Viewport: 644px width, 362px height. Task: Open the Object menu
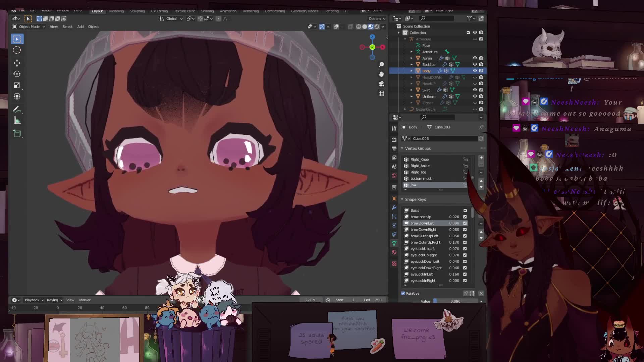[x=94, y=27]
